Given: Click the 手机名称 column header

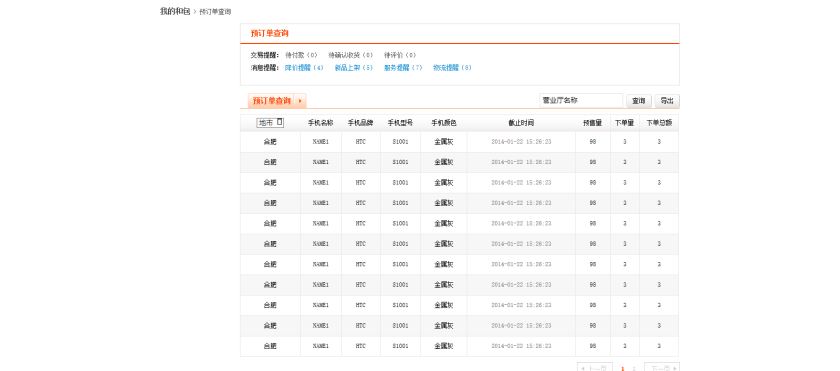Looking at the screenshot, I should coord(320,123).
